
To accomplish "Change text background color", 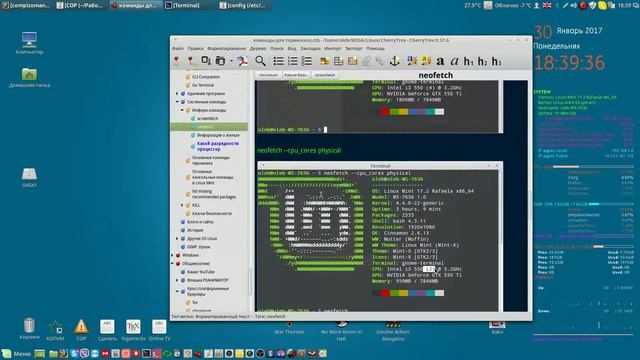I will click(426, 61).
